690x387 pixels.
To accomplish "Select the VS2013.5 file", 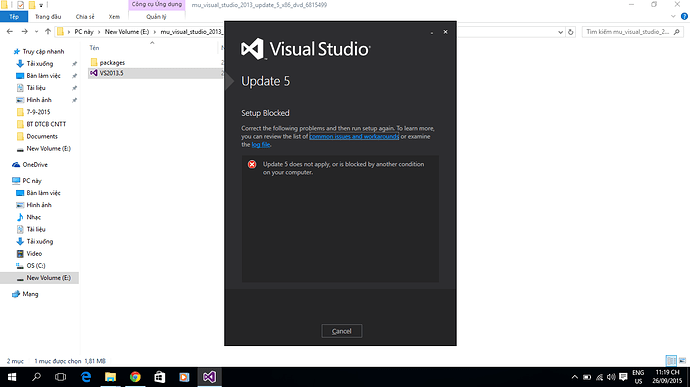I will click(111, 73).
